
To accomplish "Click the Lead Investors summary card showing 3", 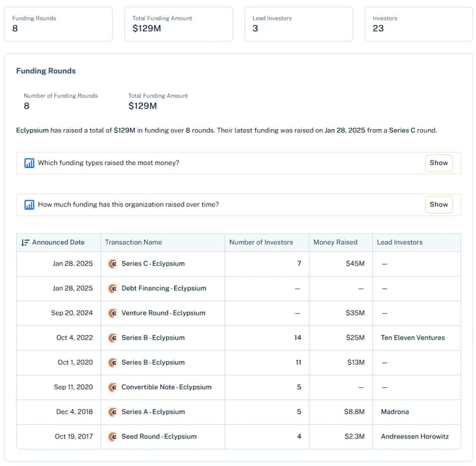I will click(x=299, y=24).
